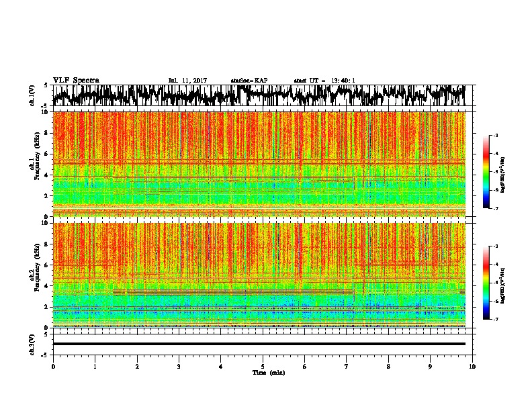
Task: Click the 1 minute tick on time axis
Action: pyautogui.click(x=95, y=367)
